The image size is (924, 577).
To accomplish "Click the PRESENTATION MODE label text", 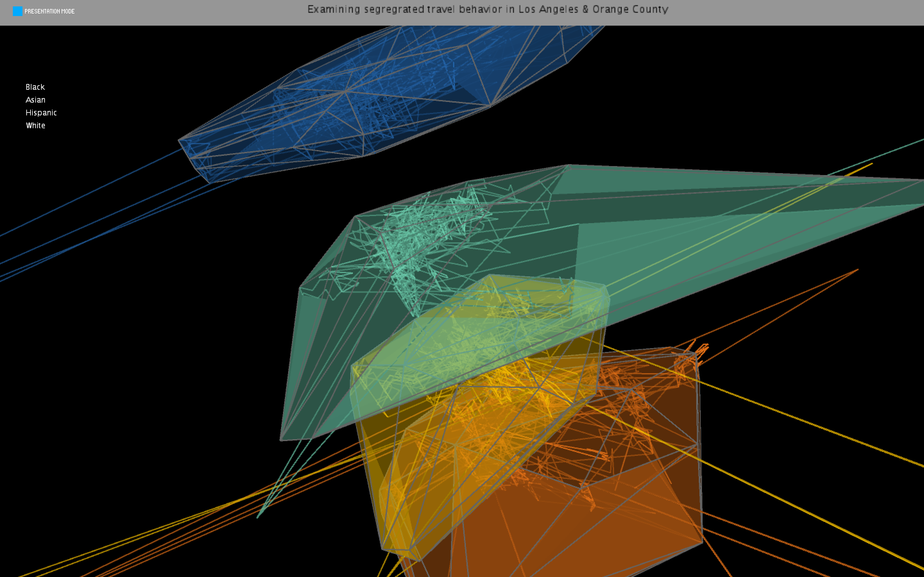I will [x=49, y=12].
